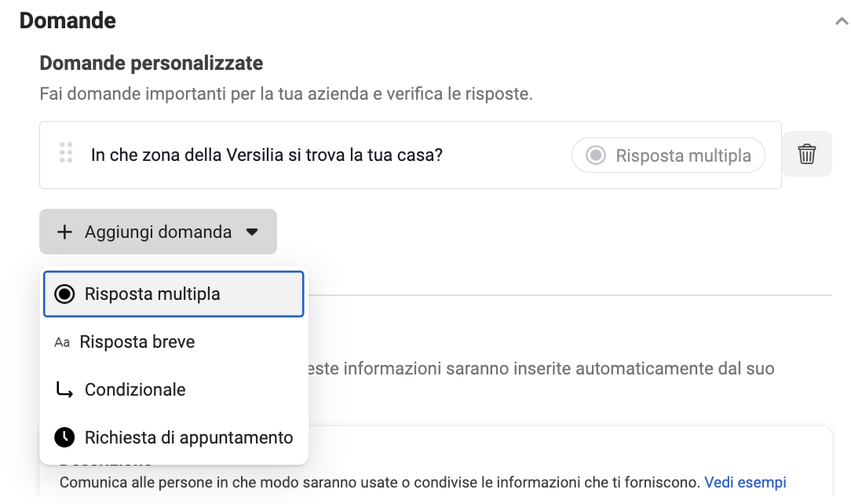
Task: Choose Risposta breve option
Action: [173, 341]
